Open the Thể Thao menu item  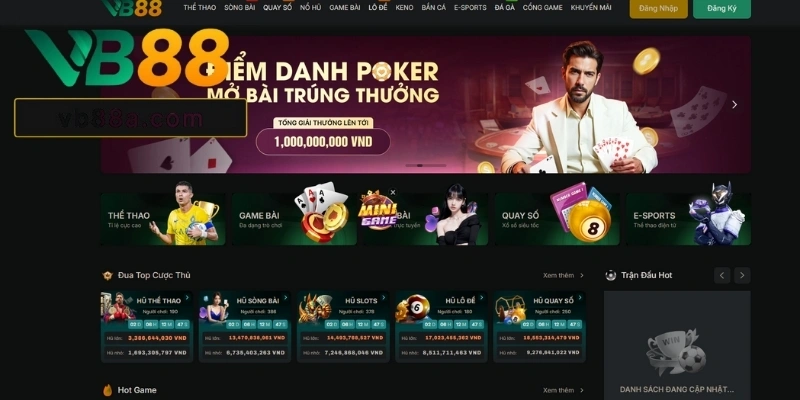pos(199,8)
